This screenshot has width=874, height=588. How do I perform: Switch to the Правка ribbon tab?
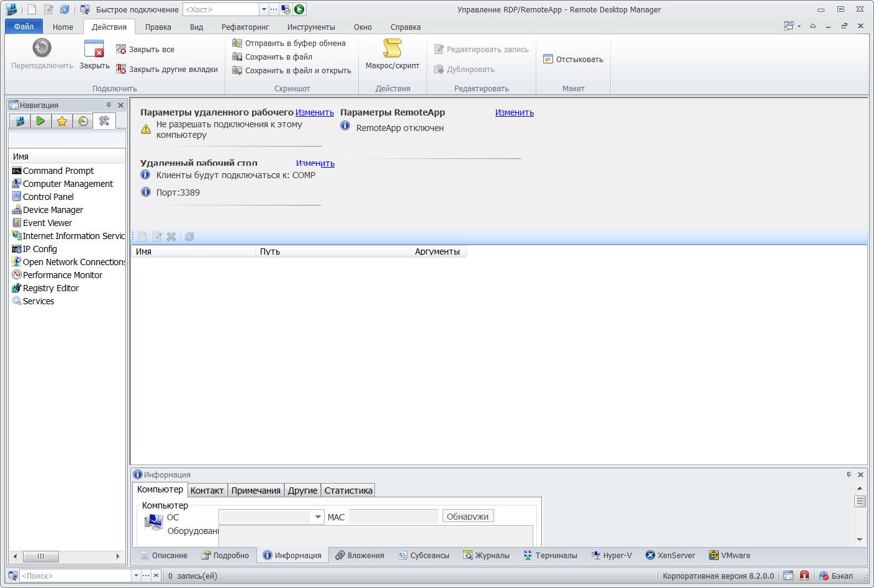(158, 27)
